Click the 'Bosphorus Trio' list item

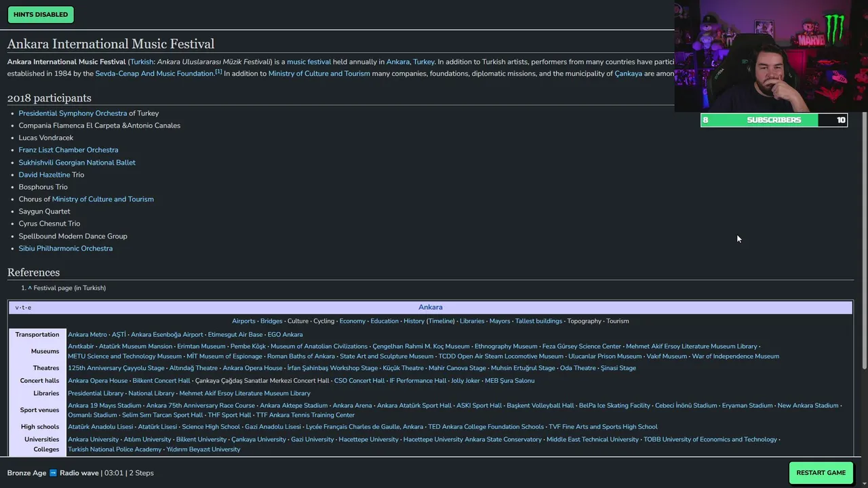43,187
